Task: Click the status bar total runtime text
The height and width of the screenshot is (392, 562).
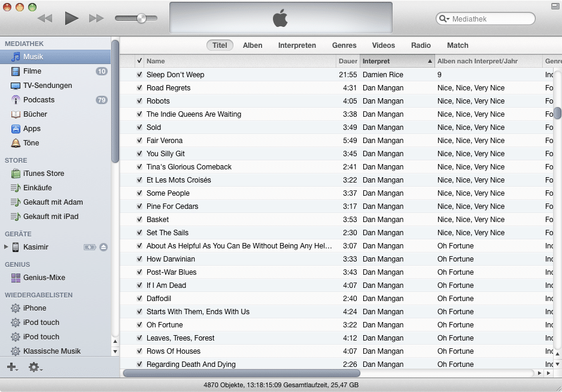Action: click(x=281, y=385)
